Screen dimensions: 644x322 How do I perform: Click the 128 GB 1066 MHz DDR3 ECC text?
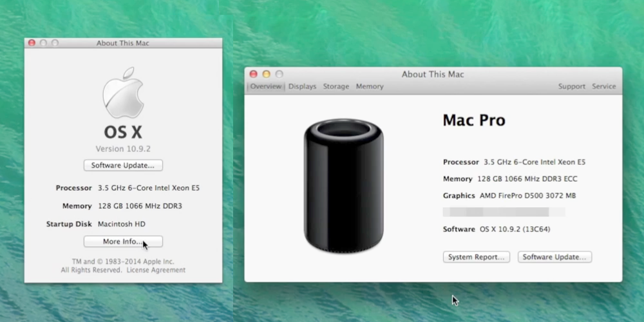point(527,178)
